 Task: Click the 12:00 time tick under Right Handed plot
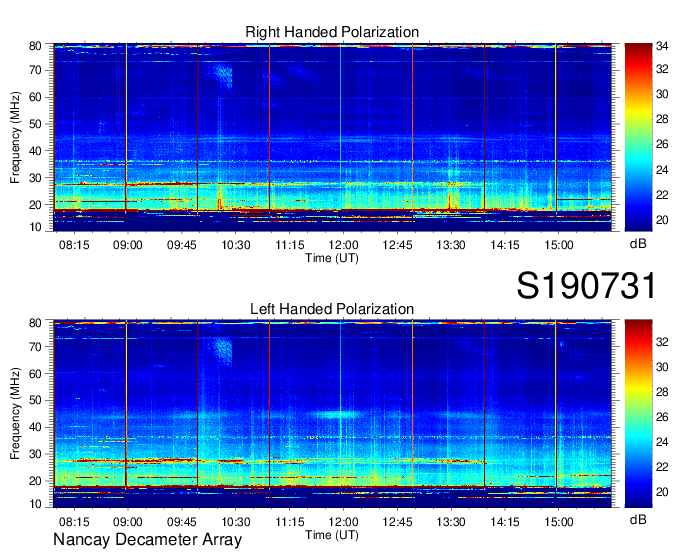click(343, 245)
